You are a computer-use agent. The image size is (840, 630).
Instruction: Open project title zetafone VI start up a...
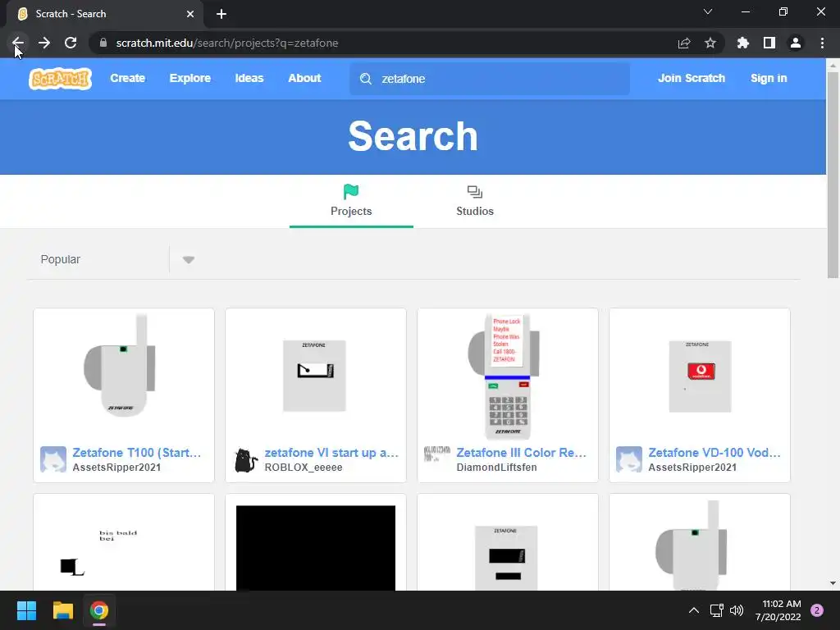pos(331,453)
